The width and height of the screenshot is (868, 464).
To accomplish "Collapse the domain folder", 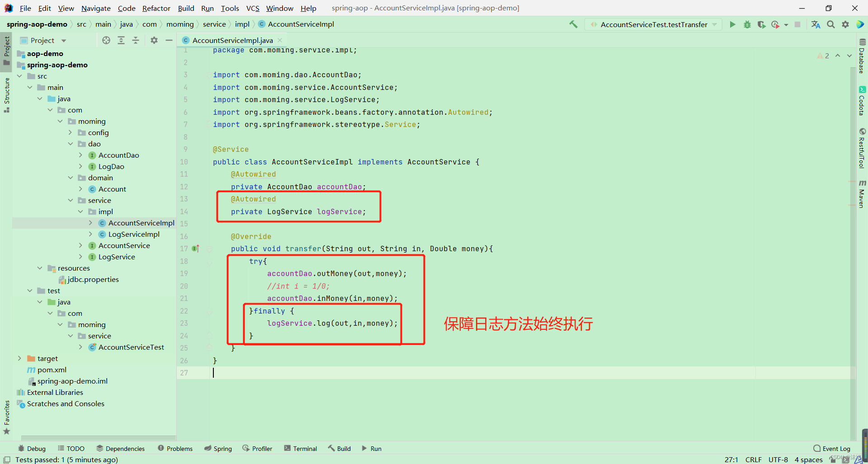I will point(71,178).
